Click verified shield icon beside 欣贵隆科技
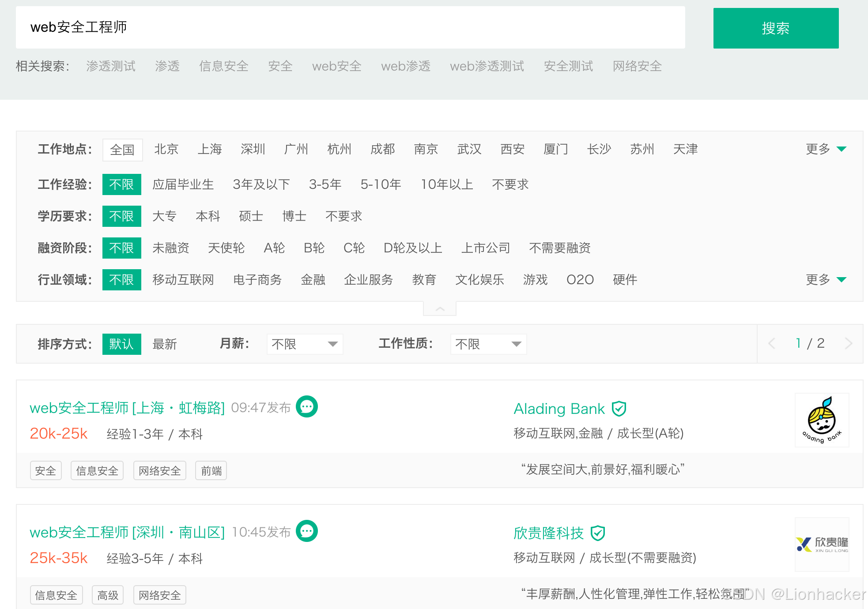Image resolution: width=868 pixels, height=609 pixels. point(598,533)
